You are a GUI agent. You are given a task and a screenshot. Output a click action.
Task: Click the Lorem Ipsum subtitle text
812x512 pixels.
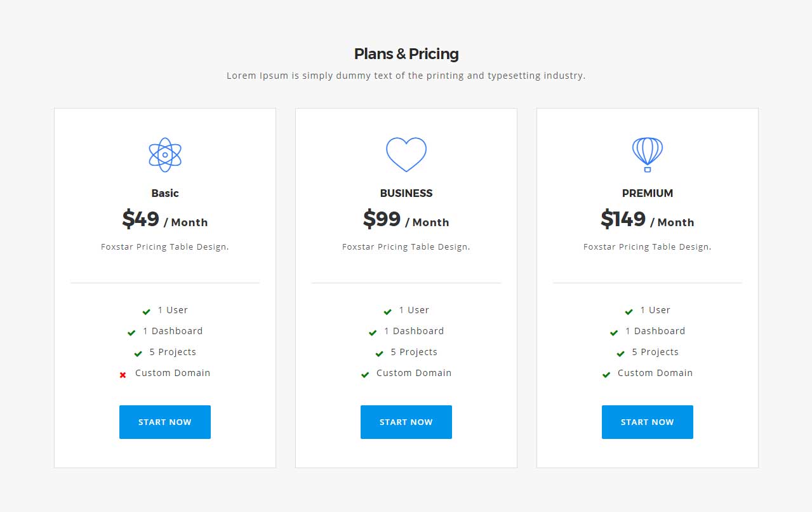click(406, 76)
